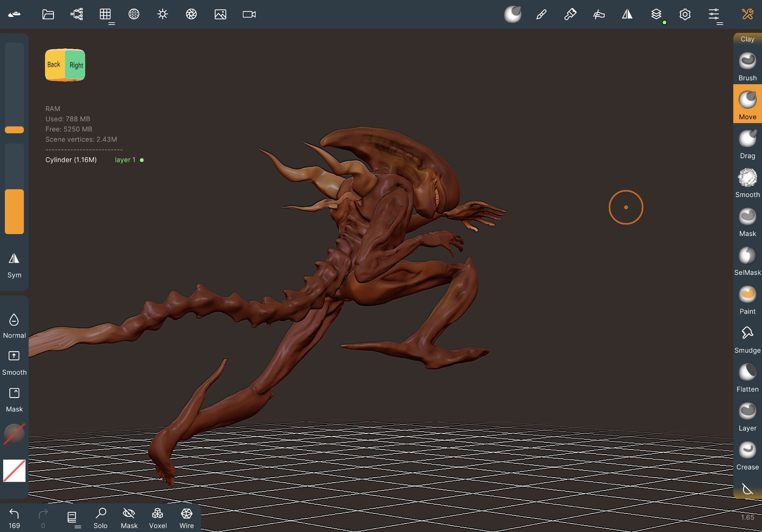Click the white stroke color swatch

click(14, 471)
